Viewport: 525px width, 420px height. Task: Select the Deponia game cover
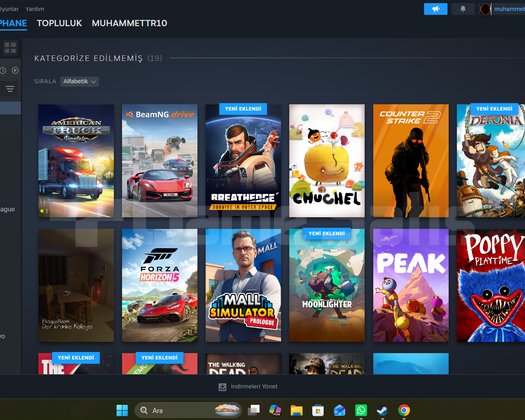coord(491,160)
